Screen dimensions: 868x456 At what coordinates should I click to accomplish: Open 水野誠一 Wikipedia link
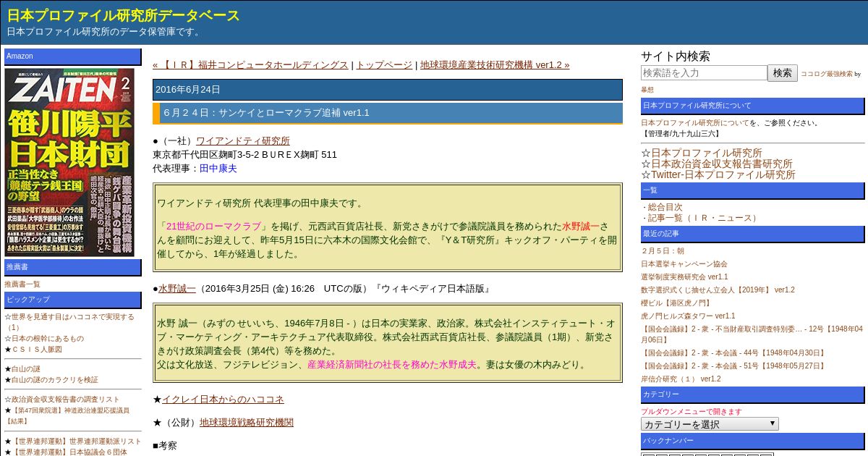177,288
